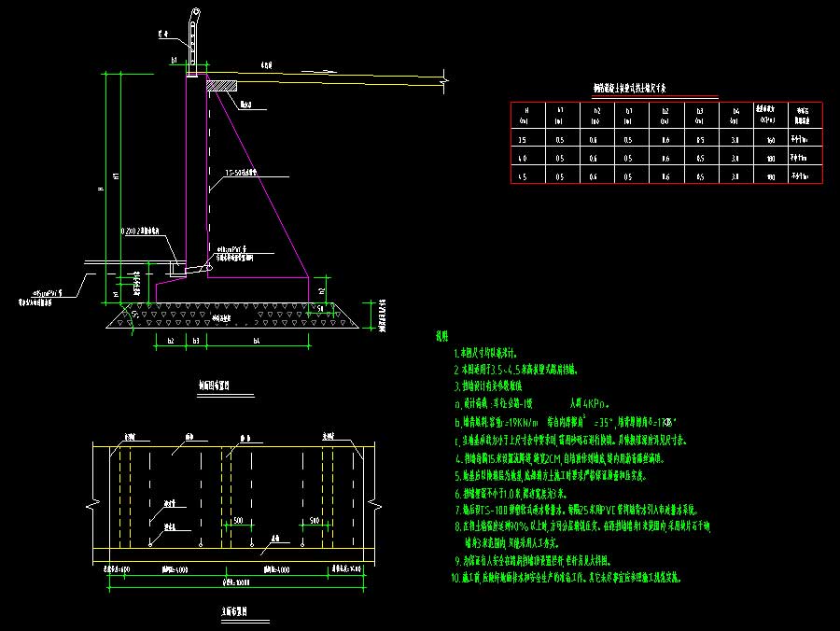Viewport: 840px width, 631px height.
Task: Select the hatched block behind wall top
Action: (222, 86)
